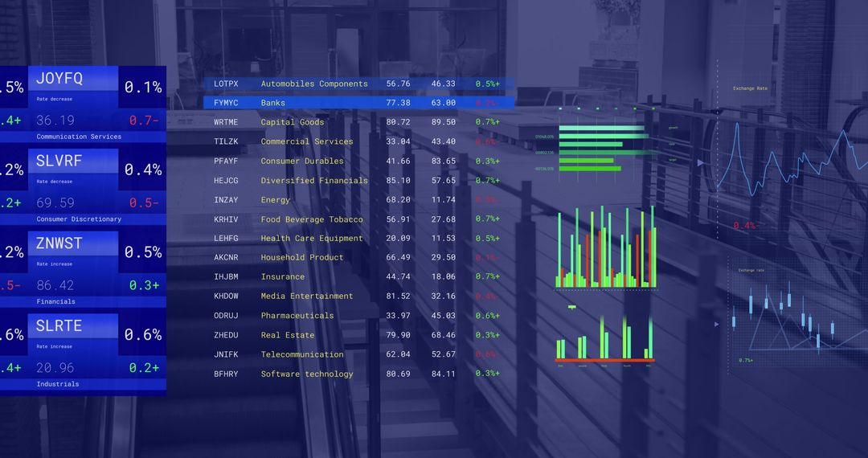Screen dimensions: 868x458
Task: Click the Household Product sector name
Action: click(302, 257)
